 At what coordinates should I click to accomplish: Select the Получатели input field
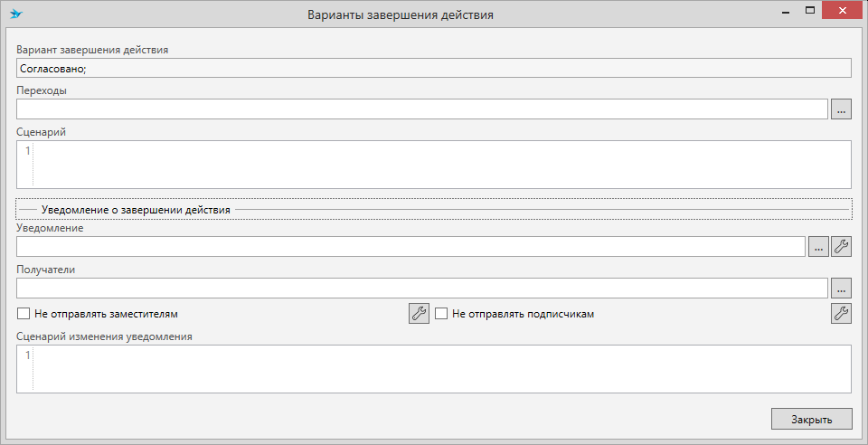[x=421, y=289]
